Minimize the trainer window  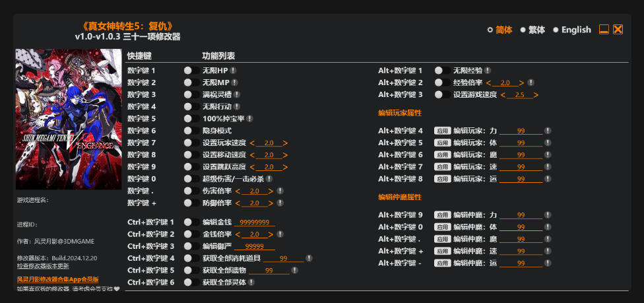click(x=604, y=29)
